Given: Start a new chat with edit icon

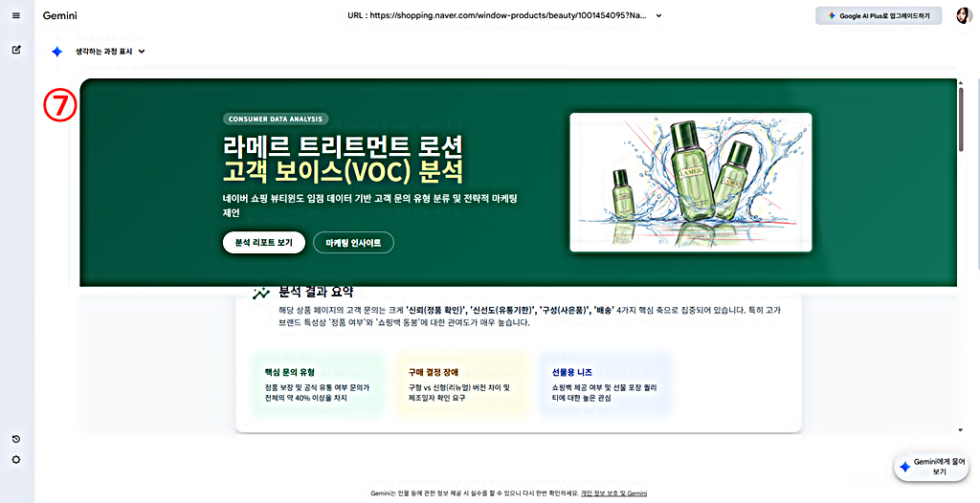Looking at the screenshot, I should (16, 50).
